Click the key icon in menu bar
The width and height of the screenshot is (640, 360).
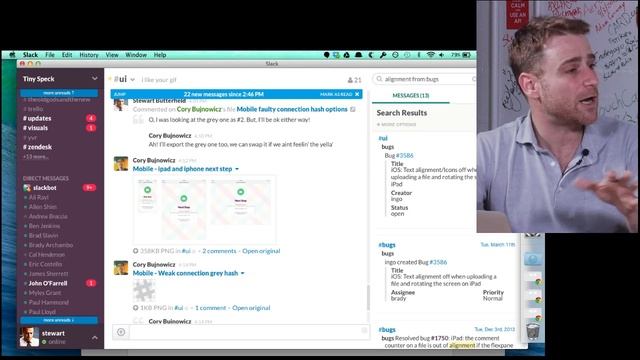pos(382,55)
